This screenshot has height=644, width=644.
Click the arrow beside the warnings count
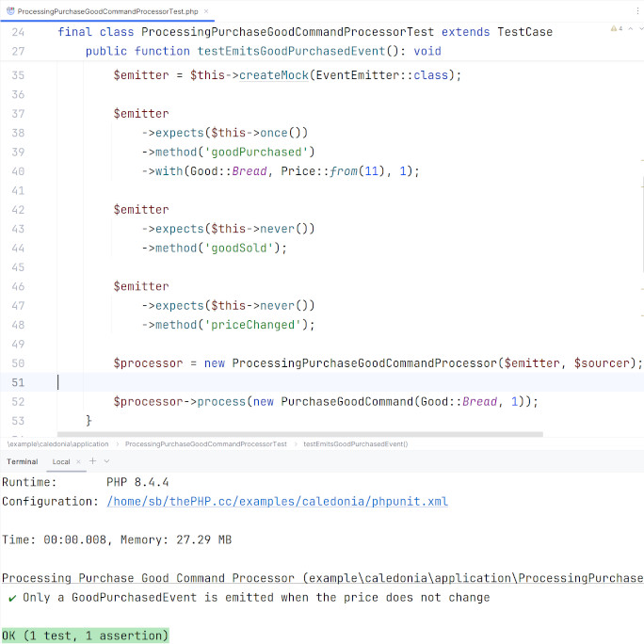coord(631,29)
